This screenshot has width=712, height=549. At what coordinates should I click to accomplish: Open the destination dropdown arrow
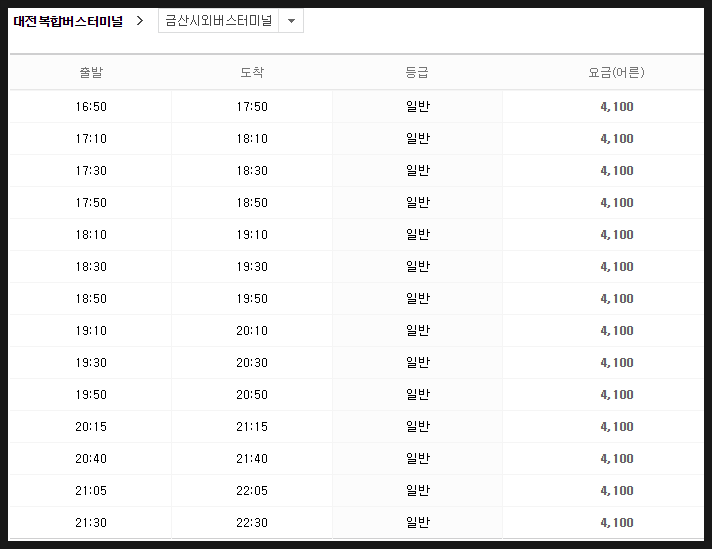coord(291,21)
